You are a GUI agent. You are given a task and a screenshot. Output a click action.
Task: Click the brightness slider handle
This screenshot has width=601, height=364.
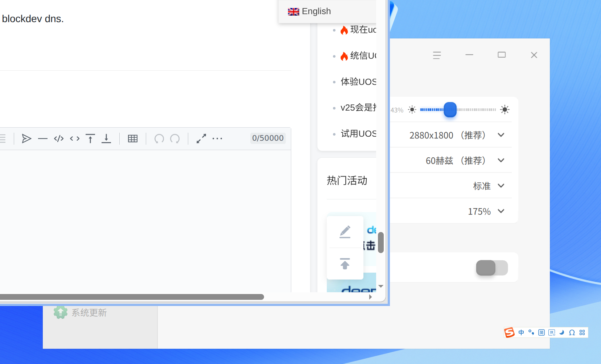click(x=450, y=109)
